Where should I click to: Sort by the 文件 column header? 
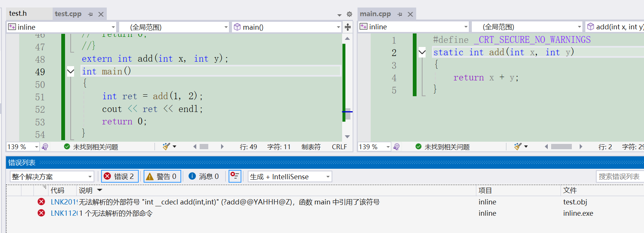point(570,191)
